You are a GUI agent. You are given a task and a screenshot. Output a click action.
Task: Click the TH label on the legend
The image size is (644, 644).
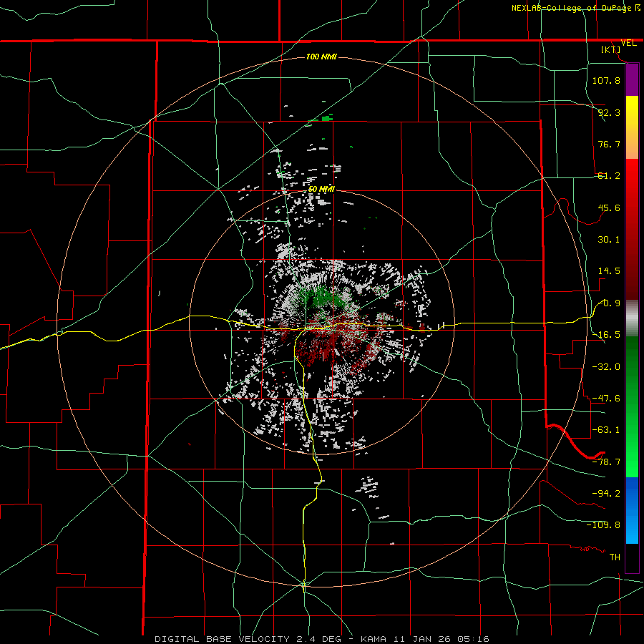[615, 557]
